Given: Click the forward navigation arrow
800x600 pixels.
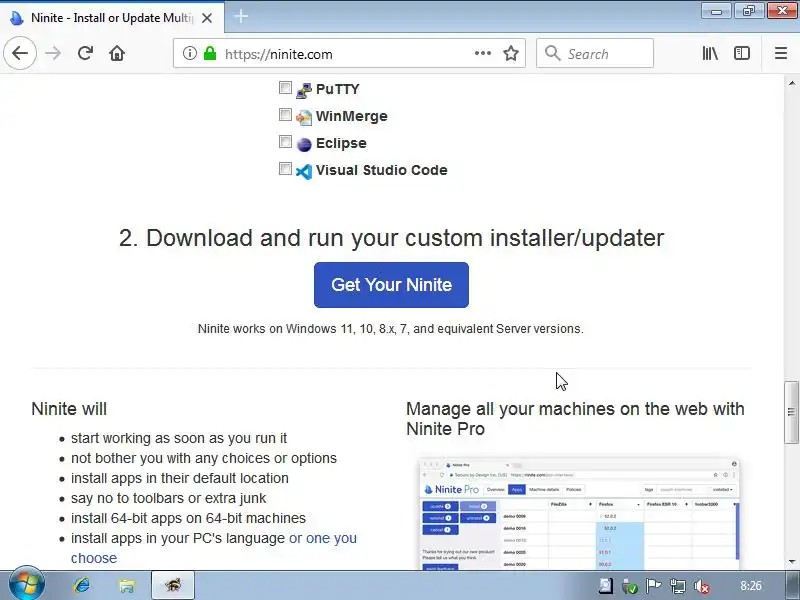Looking at the screenshot, I should pyautogui.click(x=53, y=53).
